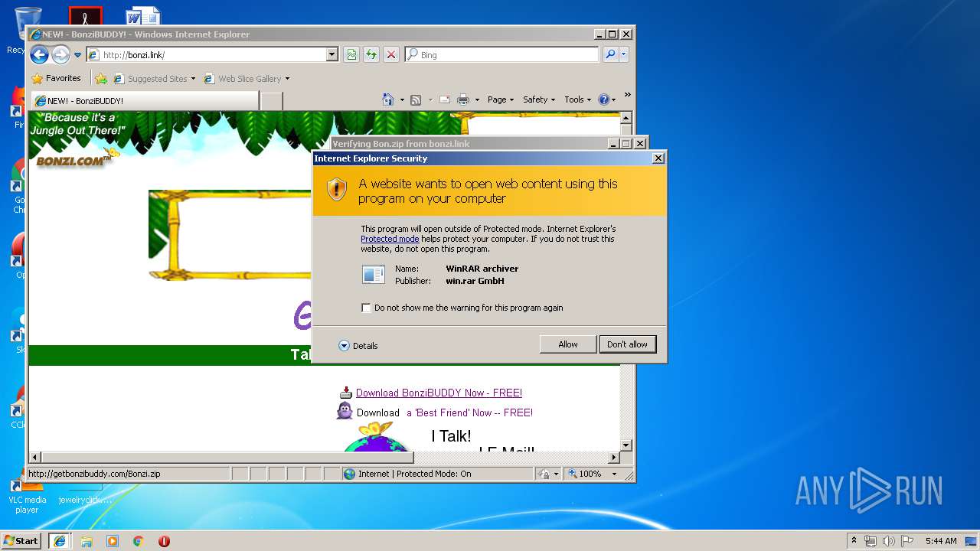Image resolution: width=980 pixels, height=551 pixels.
Task: Go back with the Back arrow button
Action: [x=39, y=54]
